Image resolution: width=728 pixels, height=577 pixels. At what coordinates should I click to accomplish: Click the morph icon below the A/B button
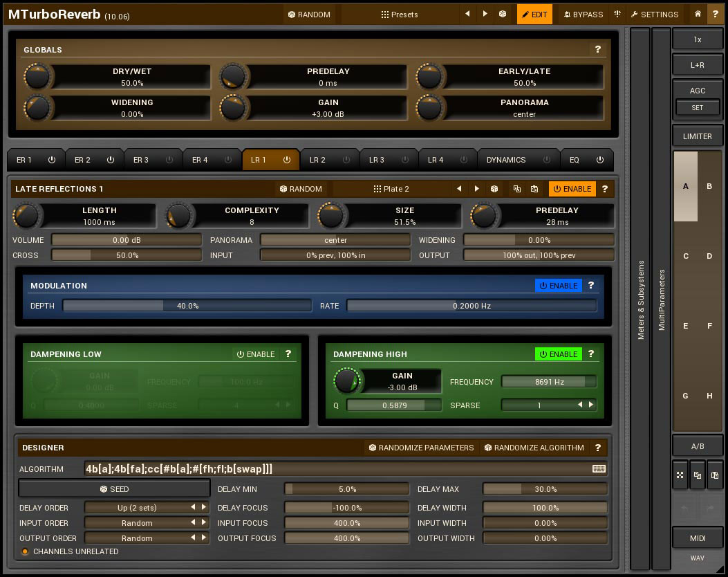coord(680,475)
